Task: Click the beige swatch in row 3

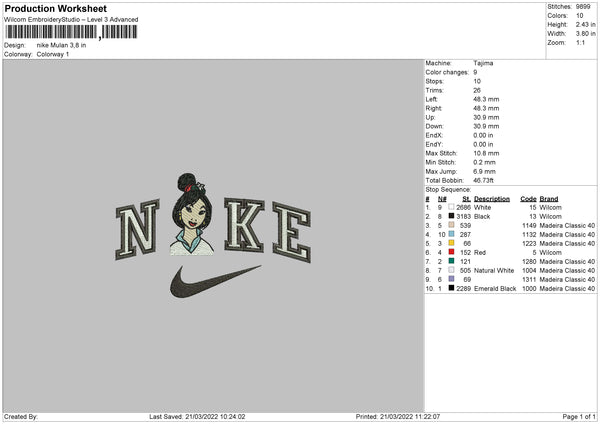Action: 452,225
